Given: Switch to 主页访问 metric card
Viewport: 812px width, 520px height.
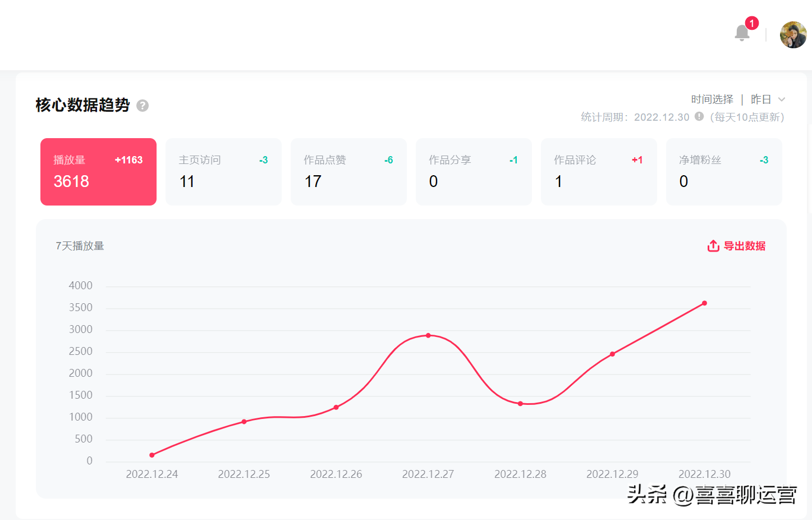Looking at the screenshot, I should [223, 172].
